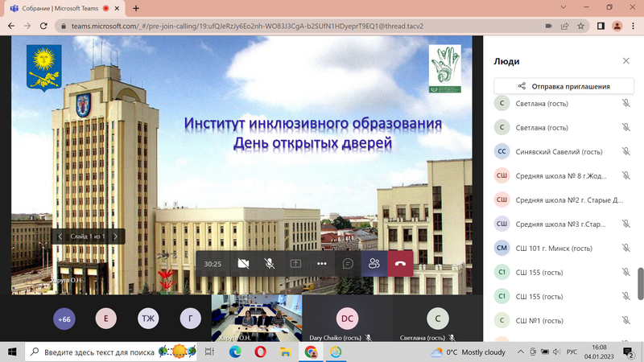Screen dimensions: 644x362
Task: Bookmark this page with star icon
Action: pyautogui.click(x=580, y=26)
